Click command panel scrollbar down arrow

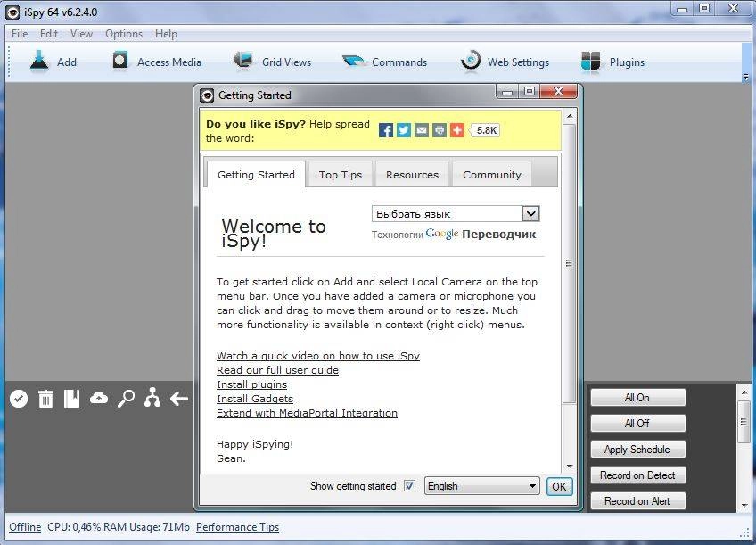[744, 506]
